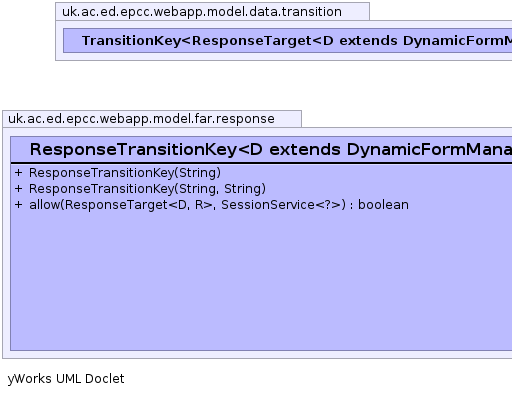Click the SessionService<?> parameter text
The height and width of the screenshot is (396, 512).
point(283,205)
